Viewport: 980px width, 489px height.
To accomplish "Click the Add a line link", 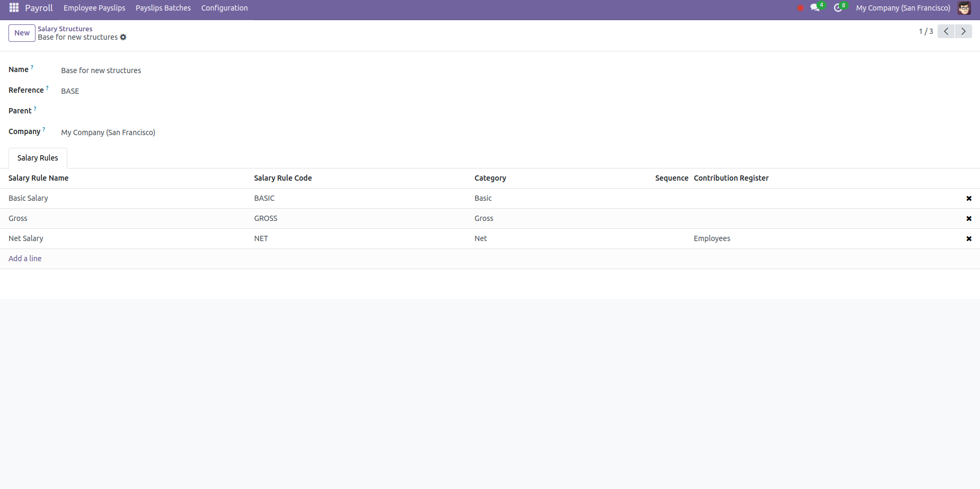I will tap(25, 259).
